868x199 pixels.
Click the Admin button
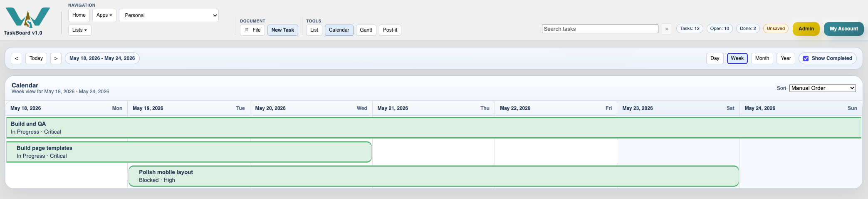(x=806, y=29)
